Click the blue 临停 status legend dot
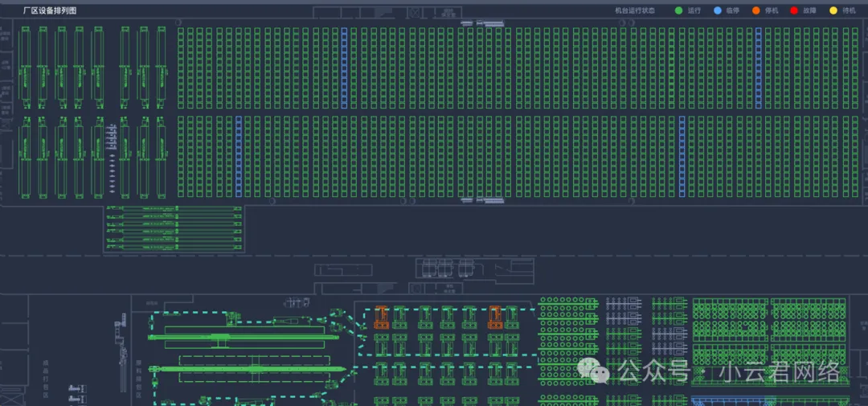 click(717, 10)
